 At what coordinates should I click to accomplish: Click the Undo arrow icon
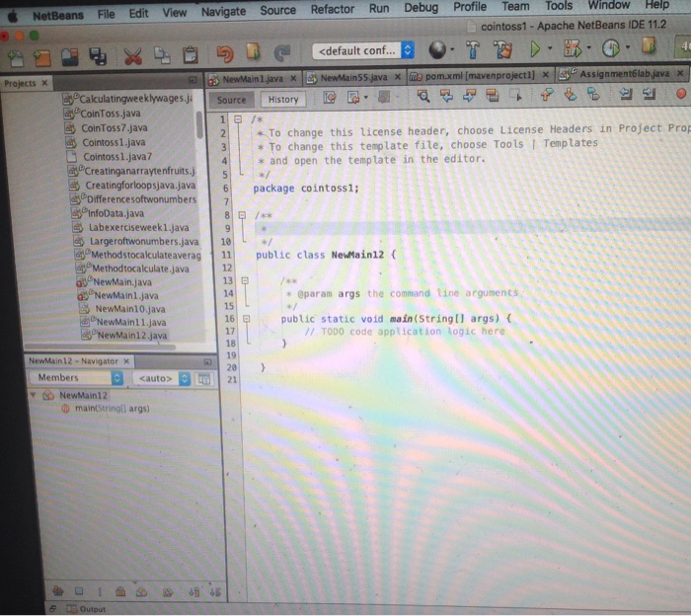tap(225, 53)
